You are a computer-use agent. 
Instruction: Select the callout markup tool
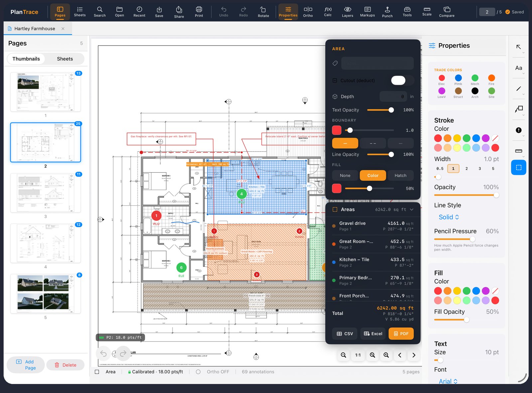pyautogui.click(x=518, y=109)
